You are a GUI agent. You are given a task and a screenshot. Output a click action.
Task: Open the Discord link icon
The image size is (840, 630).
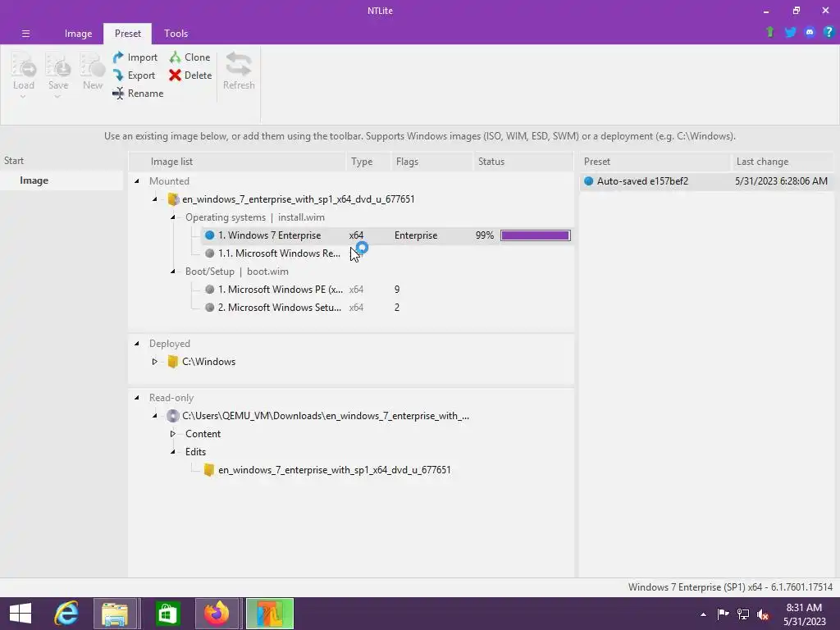tap(810, 32)
